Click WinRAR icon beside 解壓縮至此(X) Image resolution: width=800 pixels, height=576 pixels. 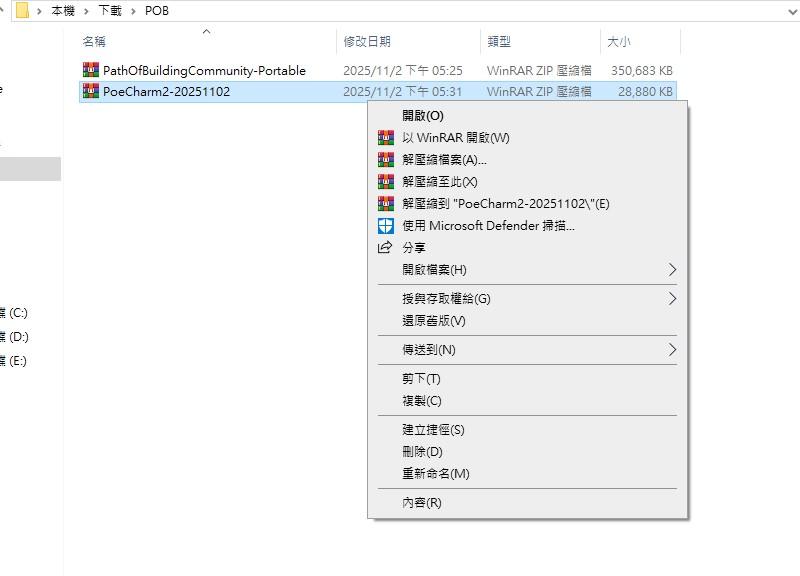point(386,182)
